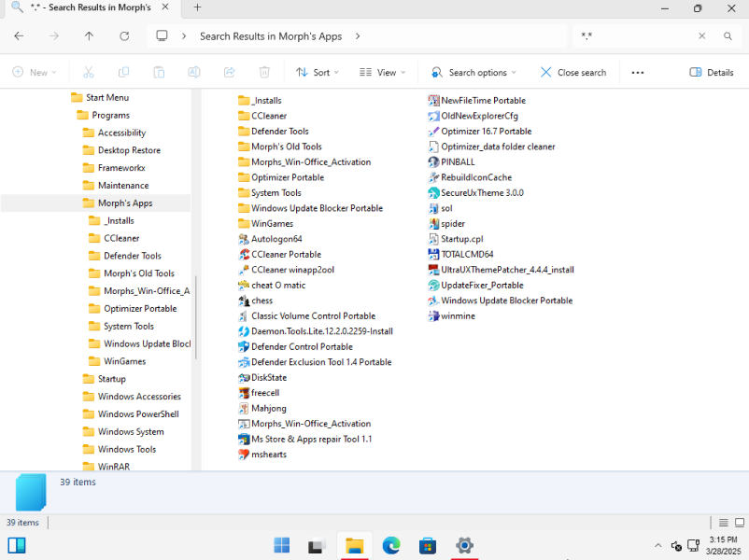
Task: Select the Daemon Tools Lite installer icon
Action: coord(244,331)
